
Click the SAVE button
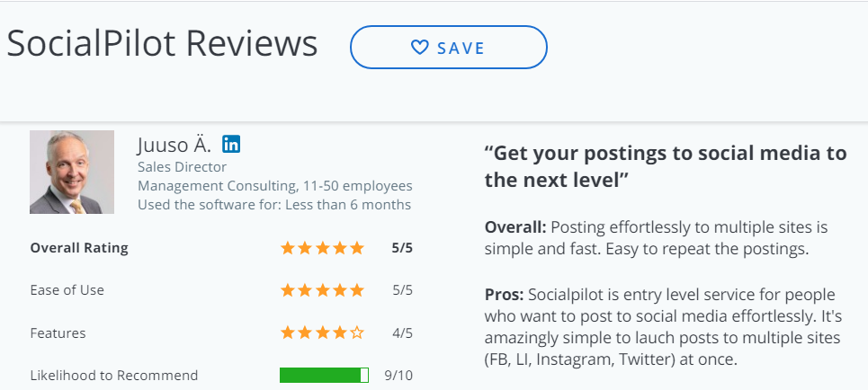click(x=449, y=48)
